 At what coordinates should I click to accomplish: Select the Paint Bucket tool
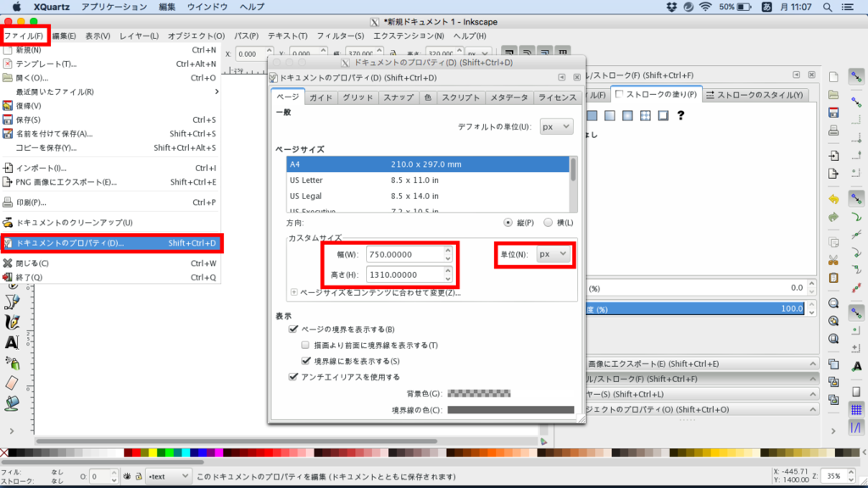tap(12, 402)
